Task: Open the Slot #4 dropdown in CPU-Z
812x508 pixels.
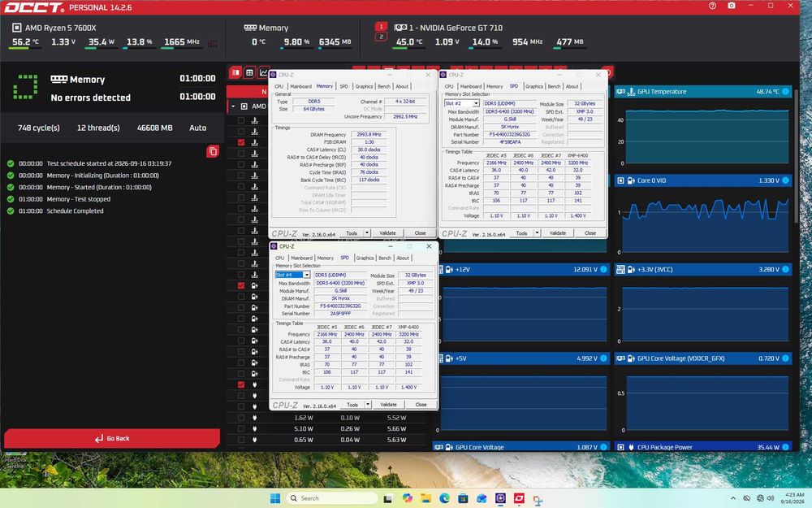Action: tap(307, 275)
